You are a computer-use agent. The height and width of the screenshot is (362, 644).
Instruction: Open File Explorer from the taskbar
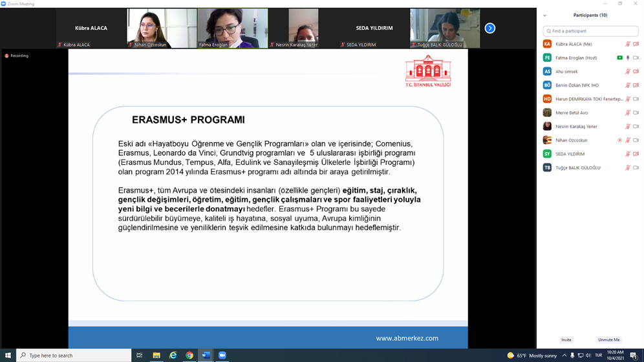156,355
